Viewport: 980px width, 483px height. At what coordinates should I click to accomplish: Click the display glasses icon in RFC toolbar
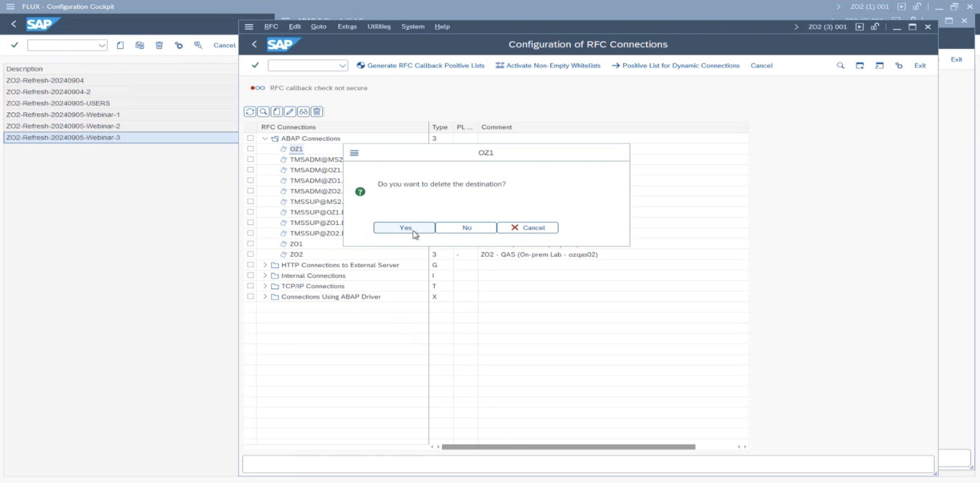[x=304, y=112]
